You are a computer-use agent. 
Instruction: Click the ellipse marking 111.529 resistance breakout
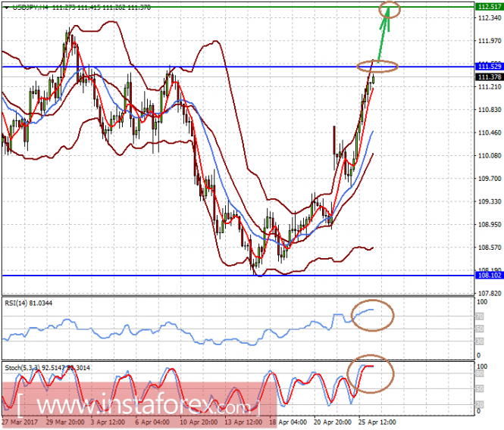(x=377, y=67)
